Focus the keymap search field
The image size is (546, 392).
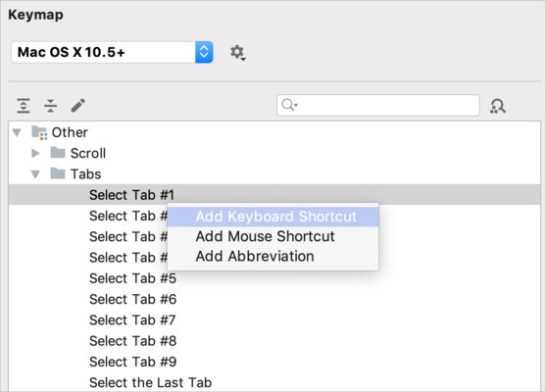[x=378, y=105]
